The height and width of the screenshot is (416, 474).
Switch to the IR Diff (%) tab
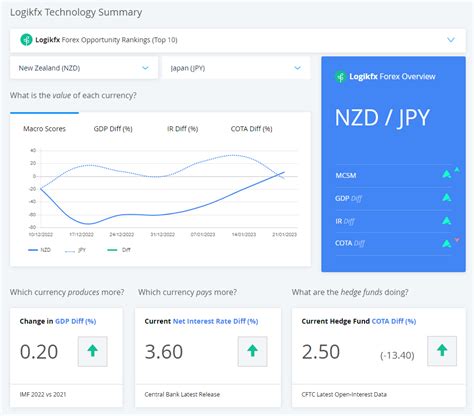coord(182,129)
